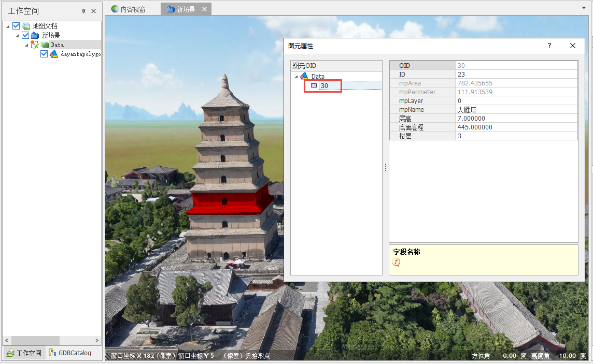Collapse the 地图文档 tree node
593x364 pixels.
point(8,26)
